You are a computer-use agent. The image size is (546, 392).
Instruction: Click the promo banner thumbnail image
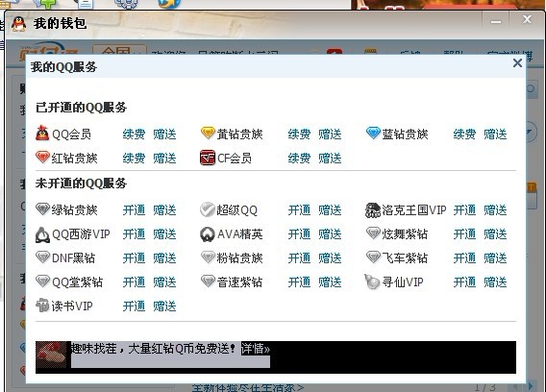click(51, 355)
